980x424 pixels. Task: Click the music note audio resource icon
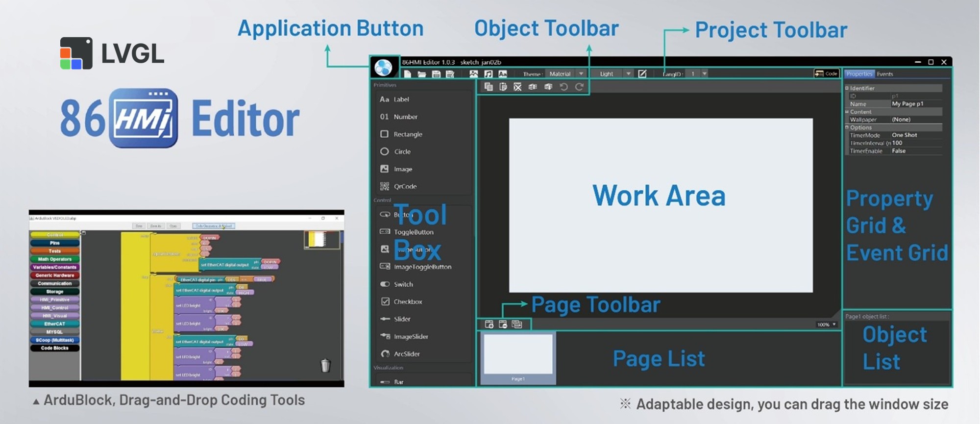point(488,74)
